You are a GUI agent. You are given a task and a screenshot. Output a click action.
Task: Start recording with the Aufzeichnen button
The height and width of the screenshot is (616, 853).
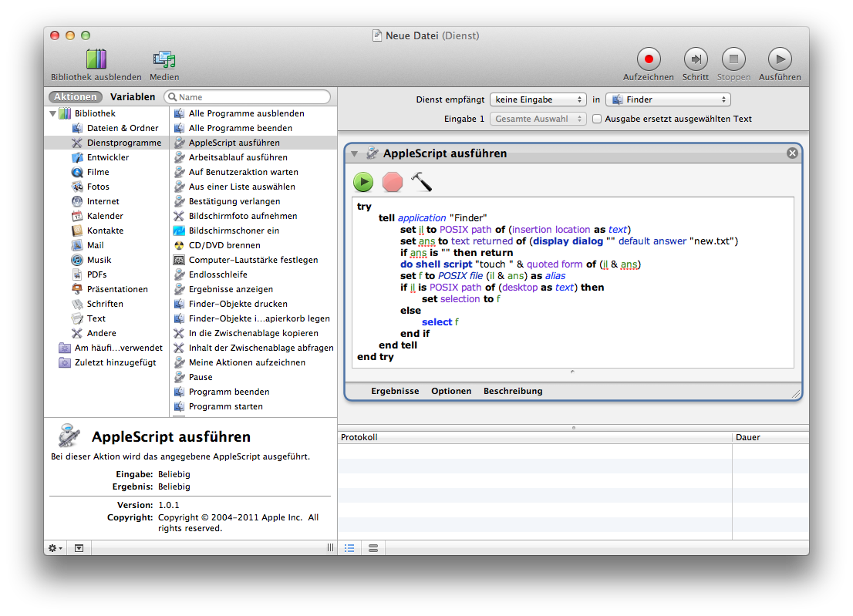tap(649, 65)
